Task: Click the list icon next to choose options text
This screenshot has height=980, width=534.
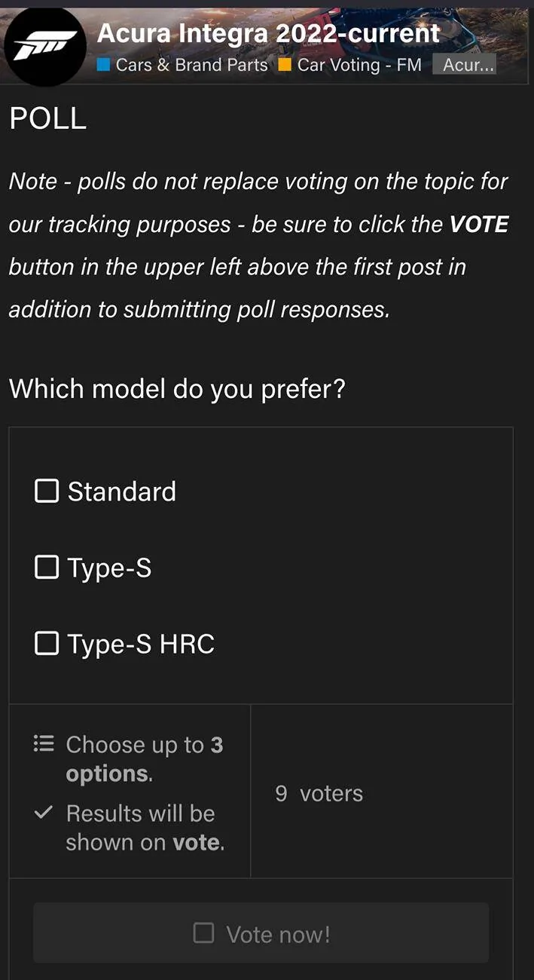Action: point(44,743)
